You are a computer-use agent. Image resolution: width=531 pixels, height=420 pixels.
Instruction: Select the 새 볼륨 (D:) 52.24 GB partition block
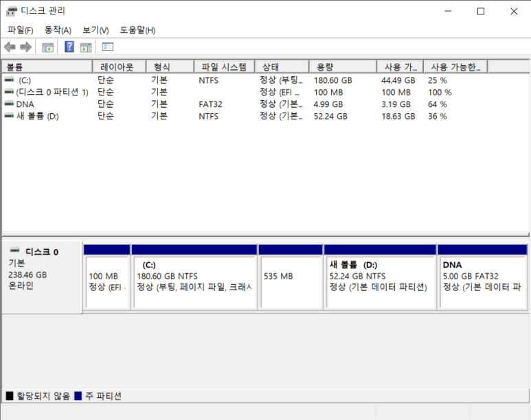pyautogui.click(x=380, y=277)
